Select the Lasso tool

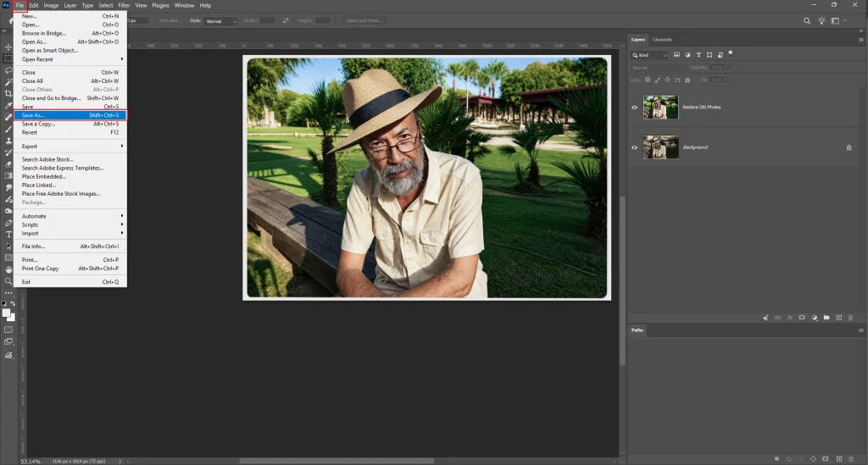click(8, 70)
